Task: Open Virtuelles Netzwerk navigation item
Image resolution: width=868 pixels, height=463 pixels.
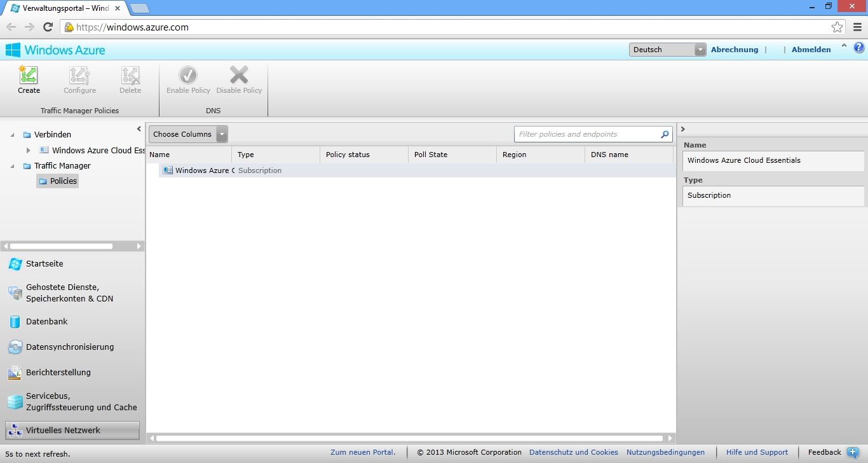Action: [63, 431]
